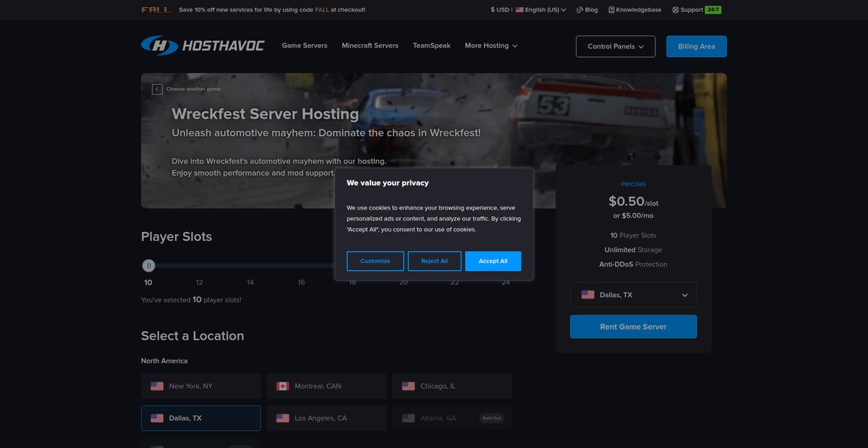868x448 pixels.
Task: Click the Los Angeles flag icon
Action: (283, 418)
